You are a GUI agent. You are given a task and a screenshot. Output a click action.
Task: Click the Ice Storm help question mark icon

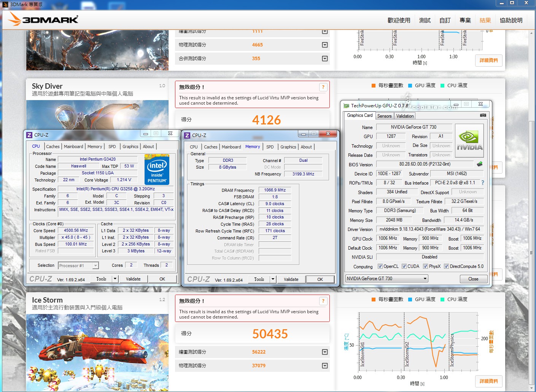pyautogui.click(x=323, y=301)
